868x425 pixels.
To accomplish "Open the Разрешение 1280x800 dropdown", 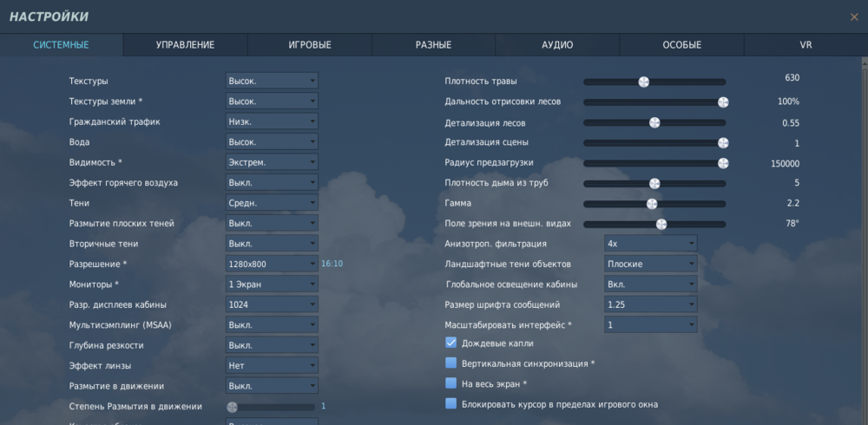I will pos(272,264).
